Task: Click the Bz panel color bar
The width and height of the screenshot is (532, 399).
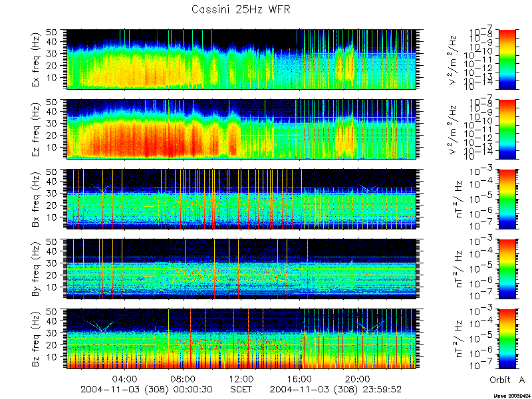Action: (x=507, y=339)
